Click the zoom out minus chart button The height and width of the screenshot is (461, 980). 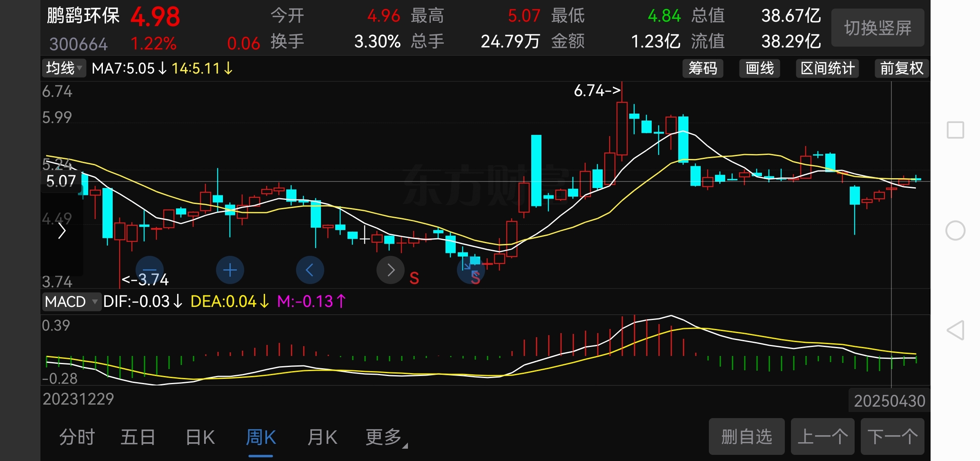(149, 270)
